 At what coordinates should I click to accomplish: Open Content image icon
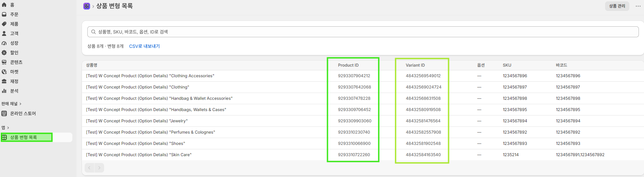click(x=4, y=62)
